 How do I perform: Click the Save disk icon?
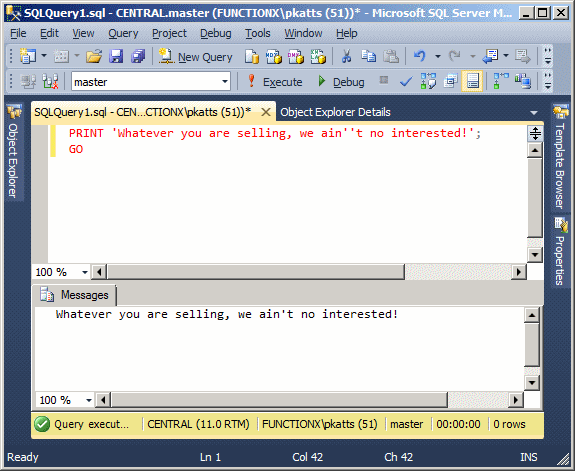click(x=116, y=56)
